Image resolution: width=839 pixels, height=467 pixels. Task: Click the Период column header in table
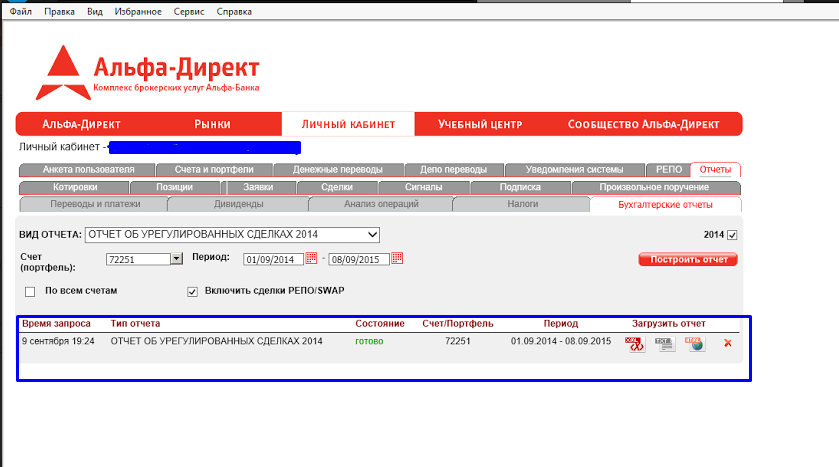point(561,324)
